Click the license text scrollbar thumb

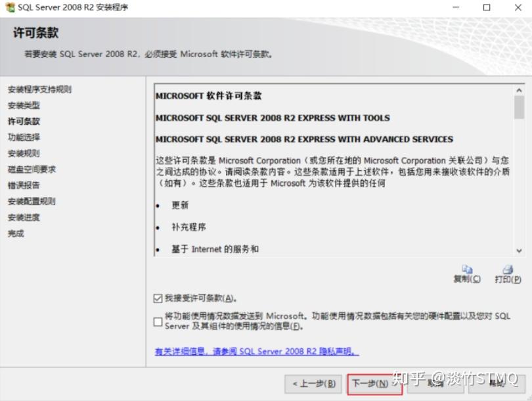coord(519,107)
